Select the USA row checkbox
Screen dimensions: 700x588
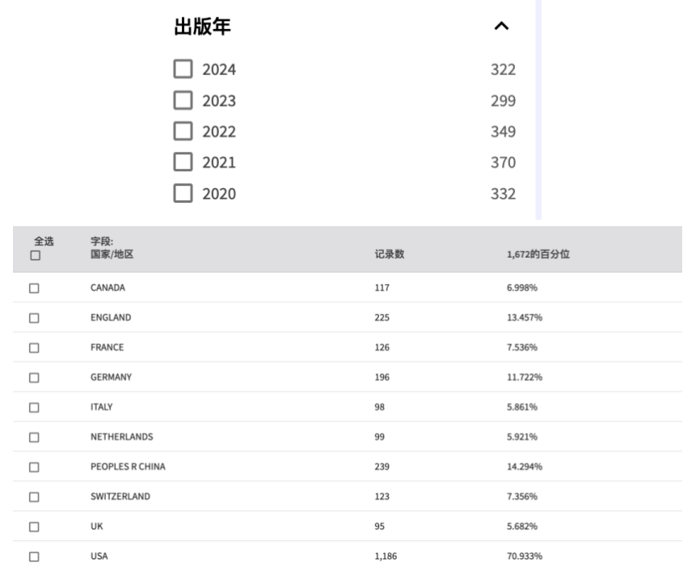pos(34,556)
